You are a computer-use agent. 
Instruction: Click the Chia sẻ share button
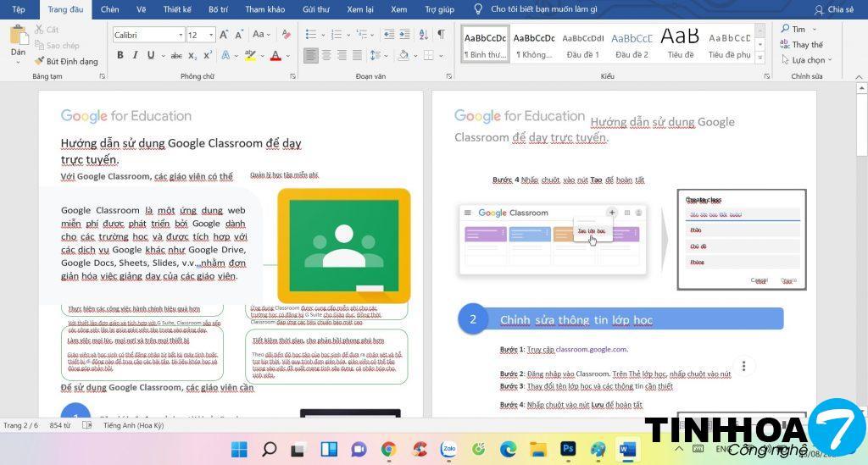(x=833, y=9)
